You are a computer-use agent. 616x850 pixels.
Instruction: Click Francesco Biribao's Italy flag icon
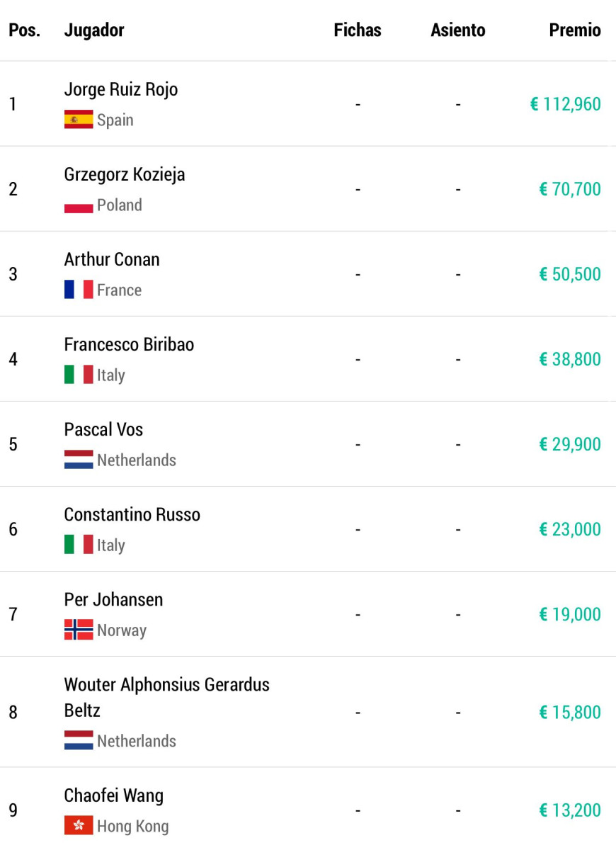click(x=79, y=375)
